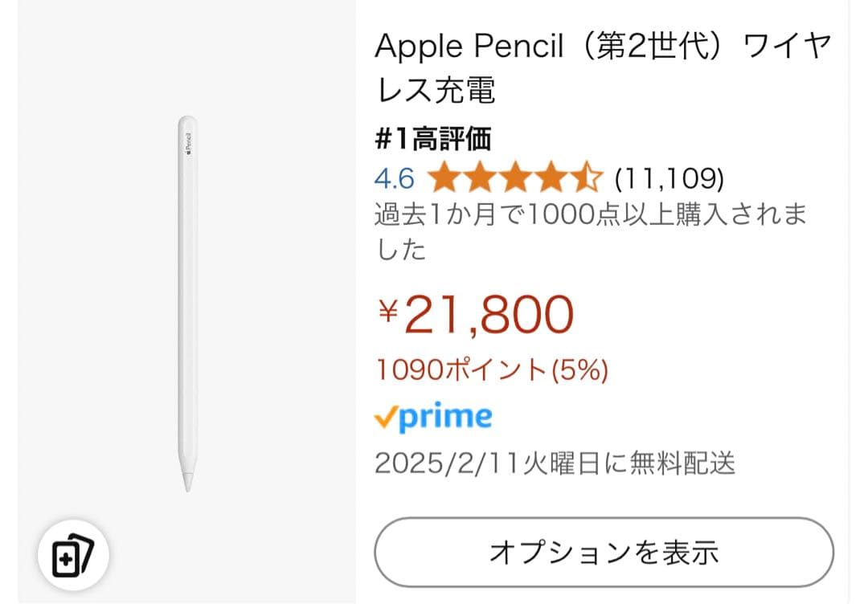Tap the ¥21,800 price text
This screenshot has height=604, width=868.
474,313
